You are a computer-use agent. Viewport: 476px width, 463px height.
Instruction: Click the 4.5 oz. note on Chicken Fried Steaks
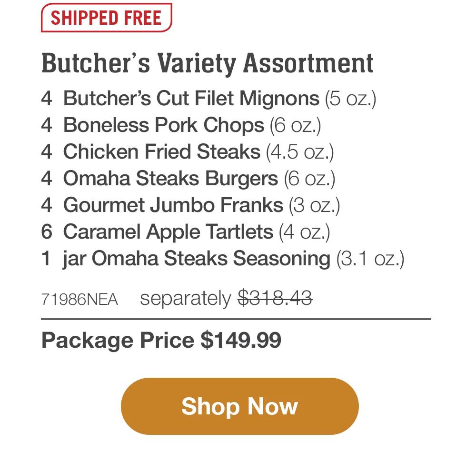300,152
